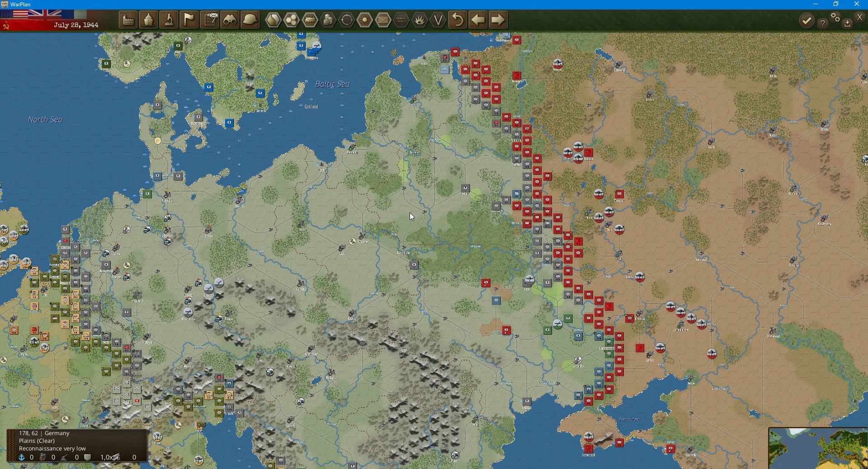Click the date July 28, 1944

[76, 25]
